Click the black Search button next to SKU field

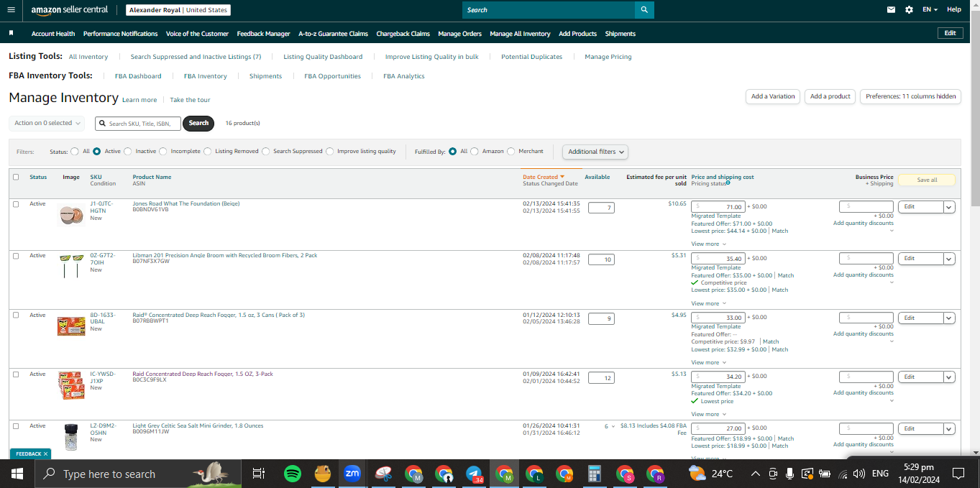[198, 123]
